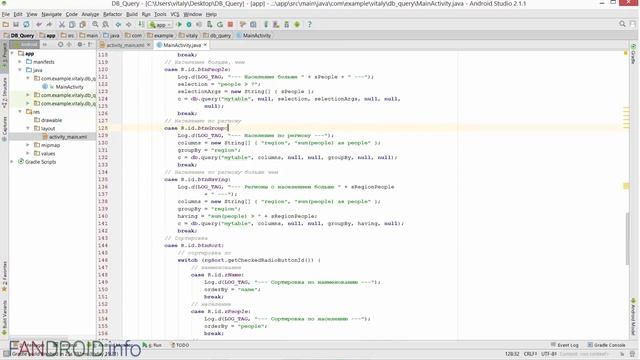Click the Redo toolbar icon

pos(49,24)
